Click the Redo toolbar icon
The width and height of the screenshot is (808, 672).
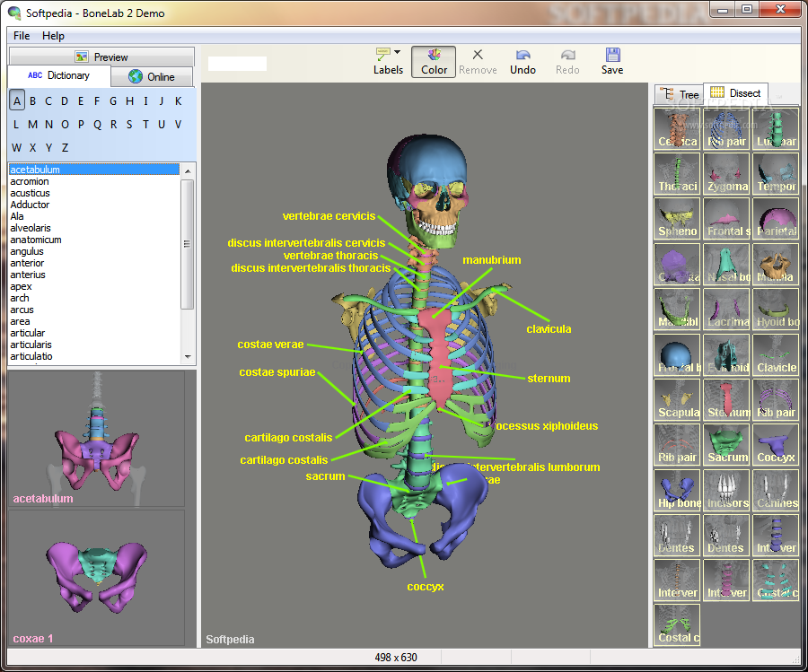(567, 55)
